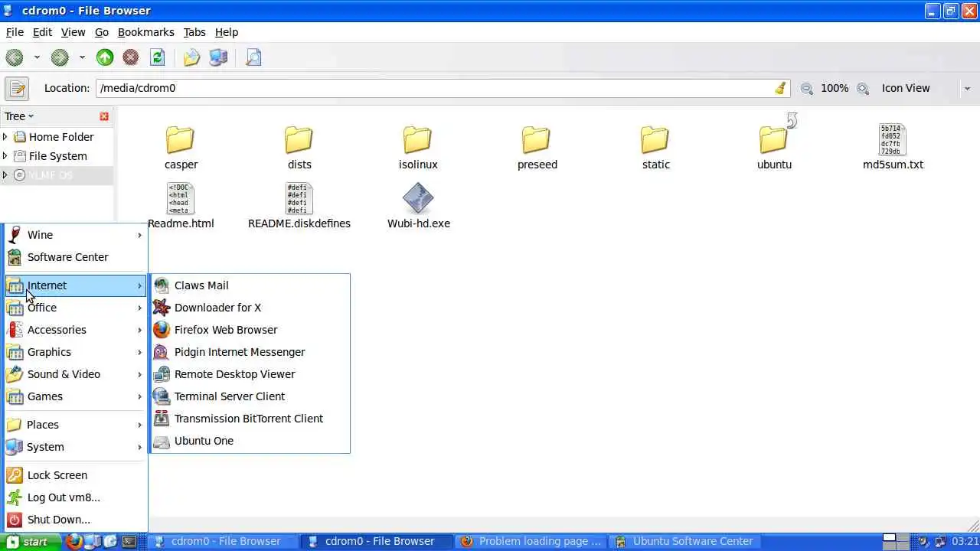The width and height of the screenshot is (980, 551).
Task: Launch Terminal Server Client
Action: (x=250, y=396)
